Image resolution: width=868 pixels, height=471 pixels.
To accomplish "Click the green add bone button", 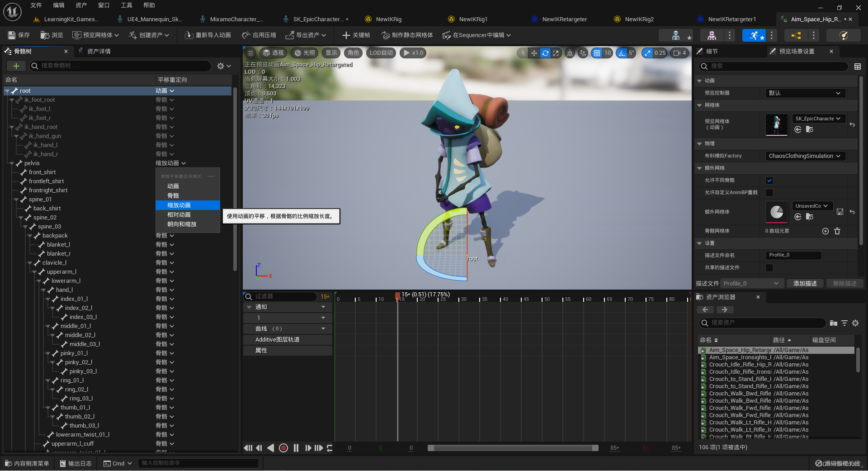I will pos(16,66).
